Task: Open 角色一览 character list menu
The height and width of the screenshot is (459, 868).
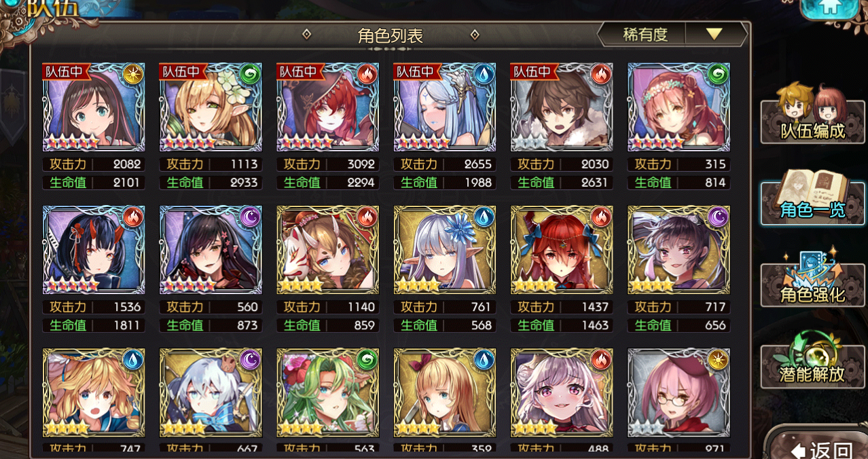Action: [812, 197]
